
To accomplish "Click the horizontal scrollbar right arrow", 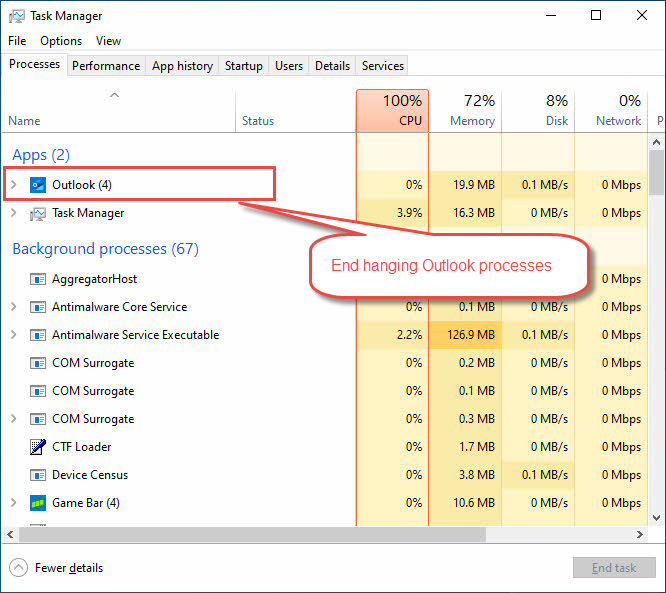I will [x=640, y=534].
